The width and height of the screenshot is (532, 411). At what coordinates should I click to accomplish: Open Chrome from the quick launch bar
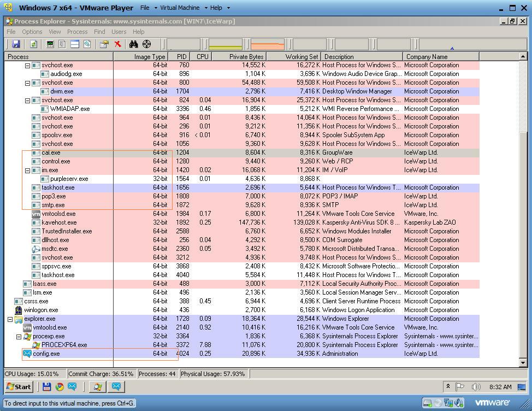[x=60, y=386]
